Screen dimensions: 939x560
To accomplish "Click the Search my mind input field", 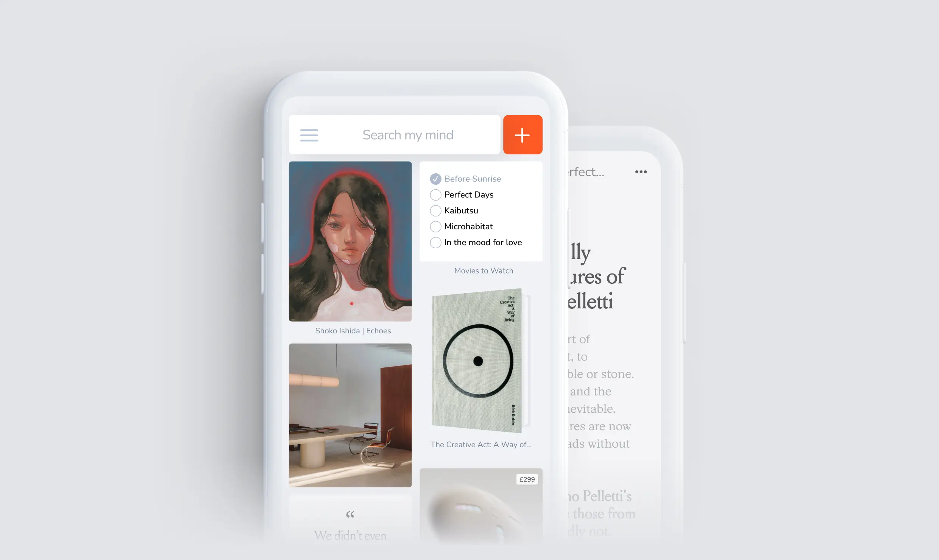I will [407, 134].
